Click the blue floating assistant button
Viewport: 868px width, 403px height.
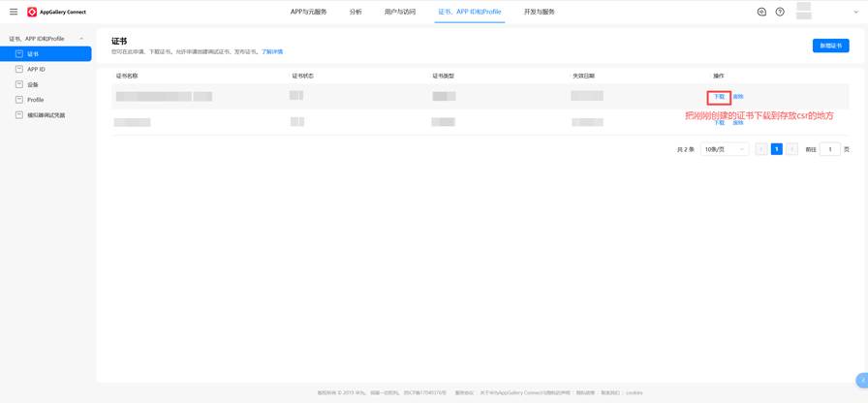coord(861,380)
